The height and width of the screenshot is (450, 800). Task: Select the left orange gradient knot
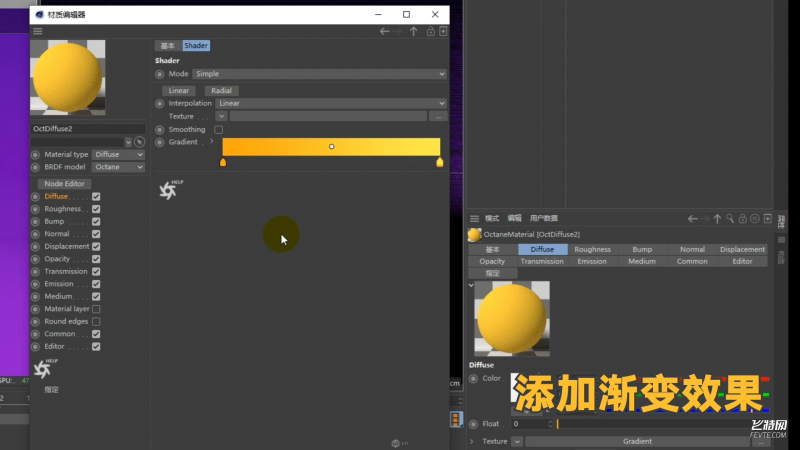(223, 162)
